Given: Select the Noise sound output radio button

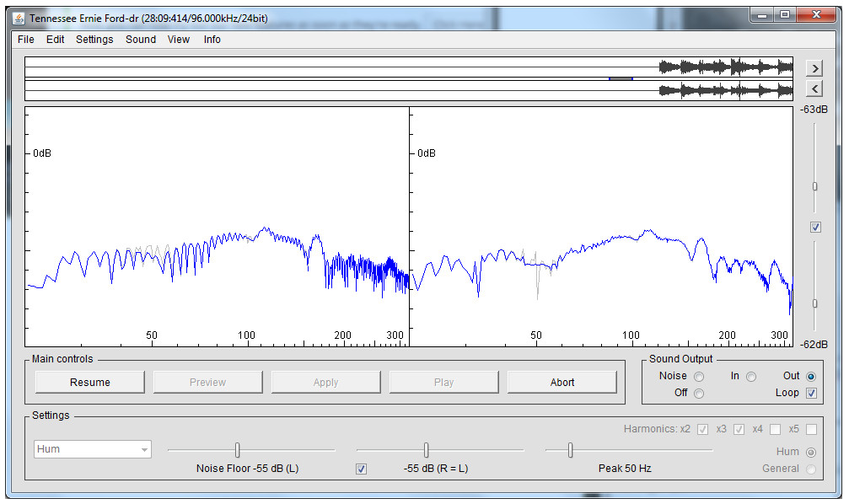Looking at the screenshot, I should pyautogui.click(x=699, y=377).
